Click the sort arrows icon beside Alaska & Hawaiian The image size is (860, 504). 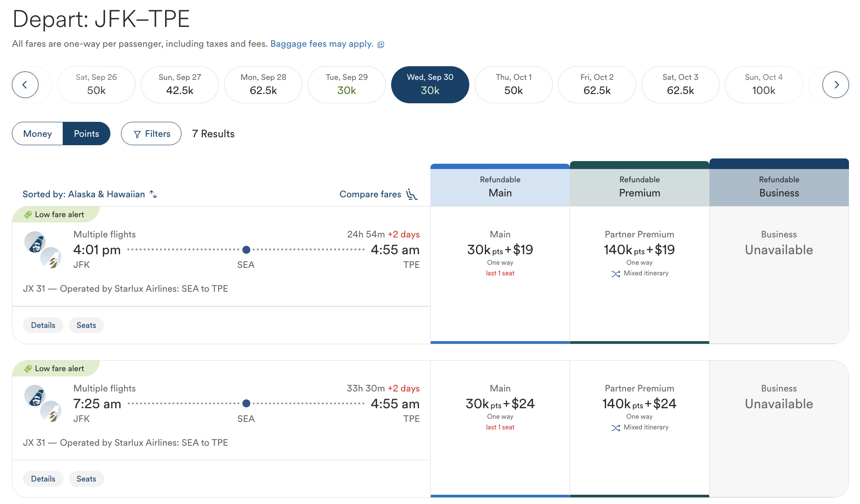(x=153, y=194)
